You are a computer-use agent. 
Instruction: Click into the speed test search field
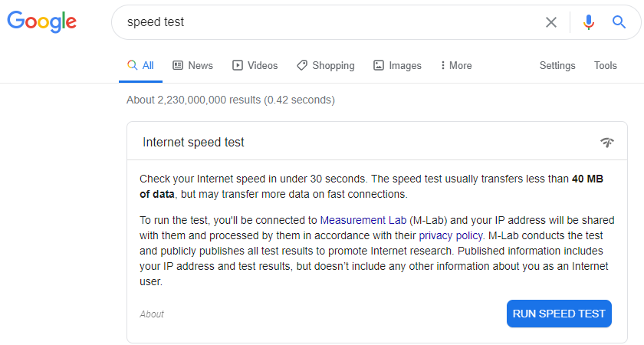tap(322, 22)
